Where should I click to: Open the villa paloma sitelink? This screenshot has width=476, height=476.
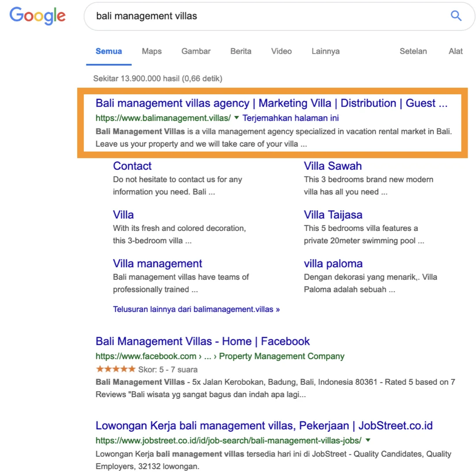click(333, 264)
